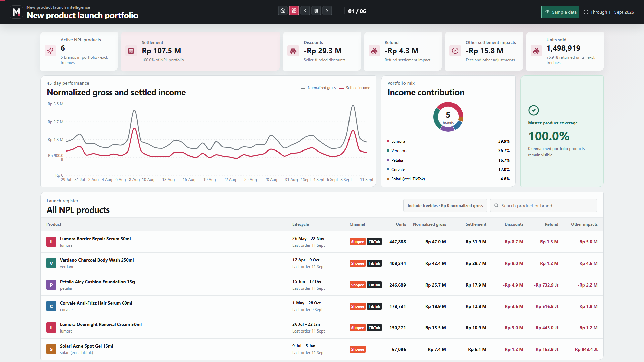Viewport: 644px width, 362px height.
Task: Click the Master-product coverage checkmark icon
Action: 533,110
